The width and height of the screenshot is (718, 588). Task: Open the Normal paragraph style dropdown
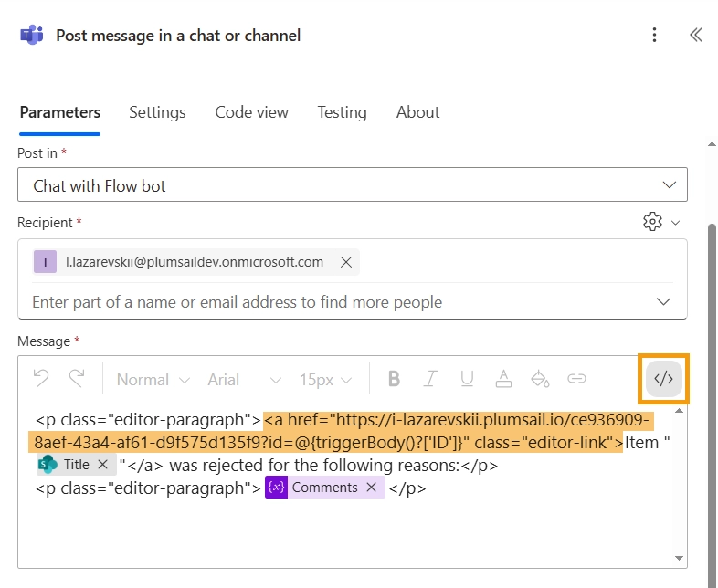[153, 380]
